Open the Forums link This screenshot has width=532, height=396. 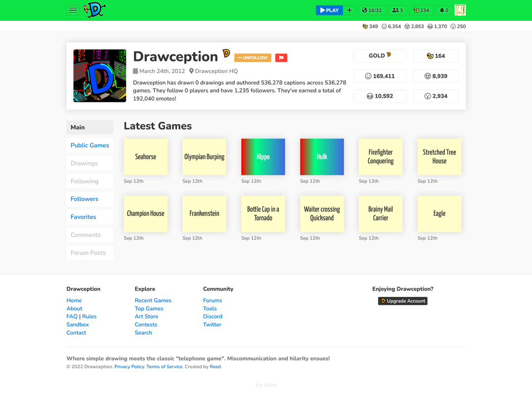(x=212, y=300)
